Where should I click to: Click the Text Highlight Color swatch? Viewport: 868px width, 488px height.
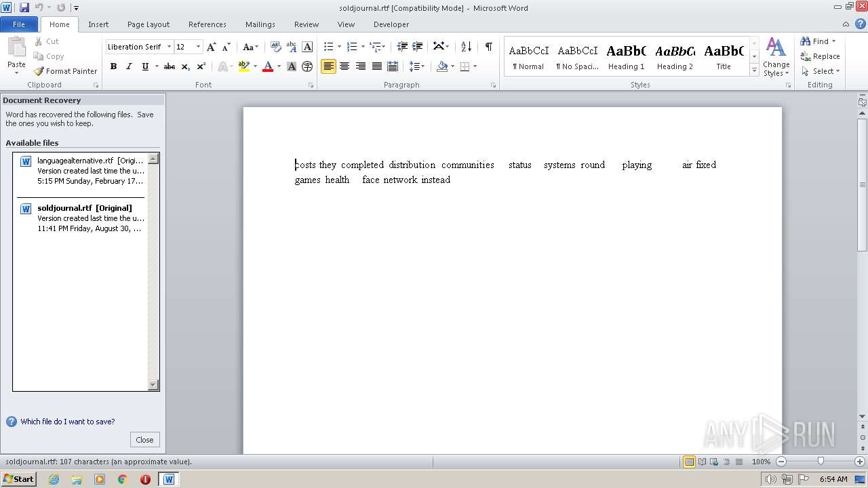(244, 66)
